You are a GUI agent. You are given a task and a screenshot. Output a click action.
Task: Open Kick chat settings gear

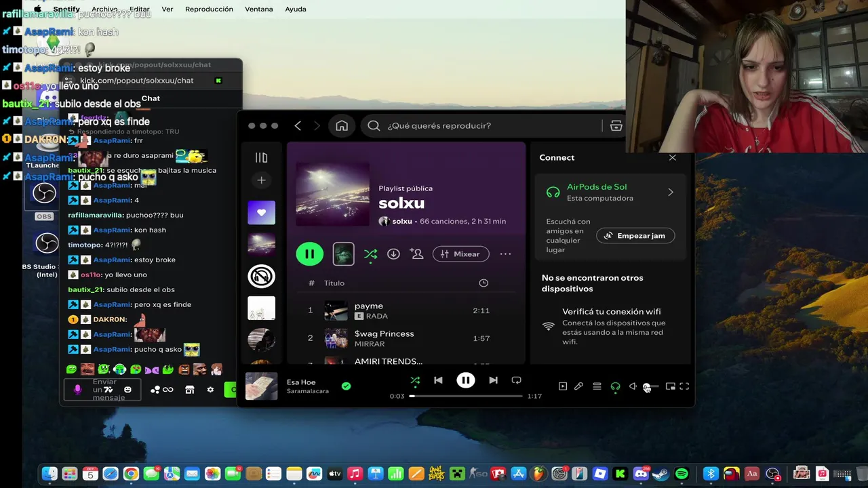(x=210, y=390)
